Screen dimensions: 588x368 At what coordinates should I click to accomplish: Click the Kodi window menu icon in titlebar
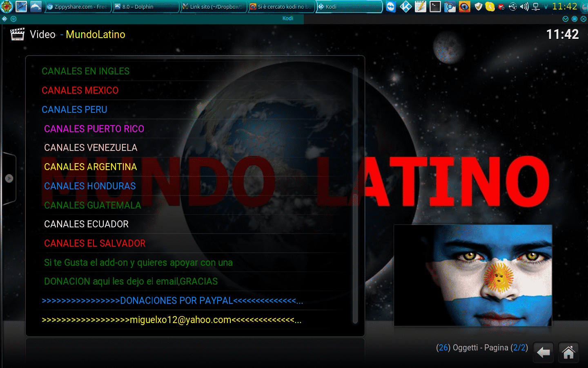(4, 19)
